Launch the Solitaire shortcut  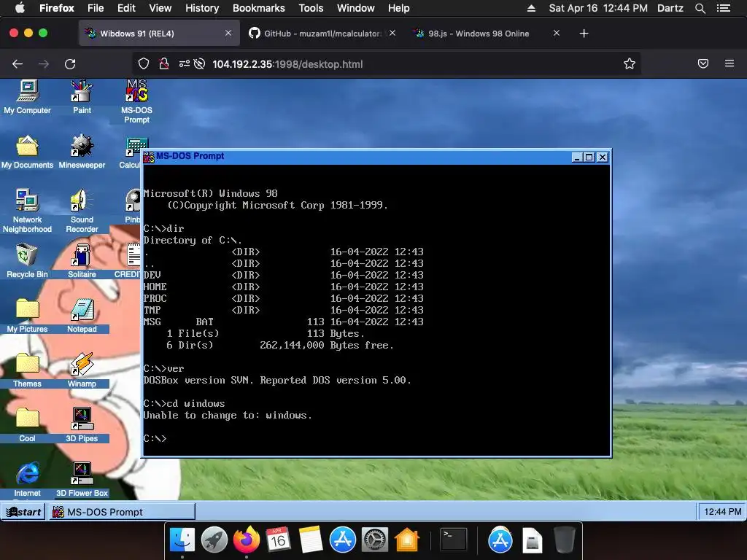pyautogui.click(x=82, y=260)
